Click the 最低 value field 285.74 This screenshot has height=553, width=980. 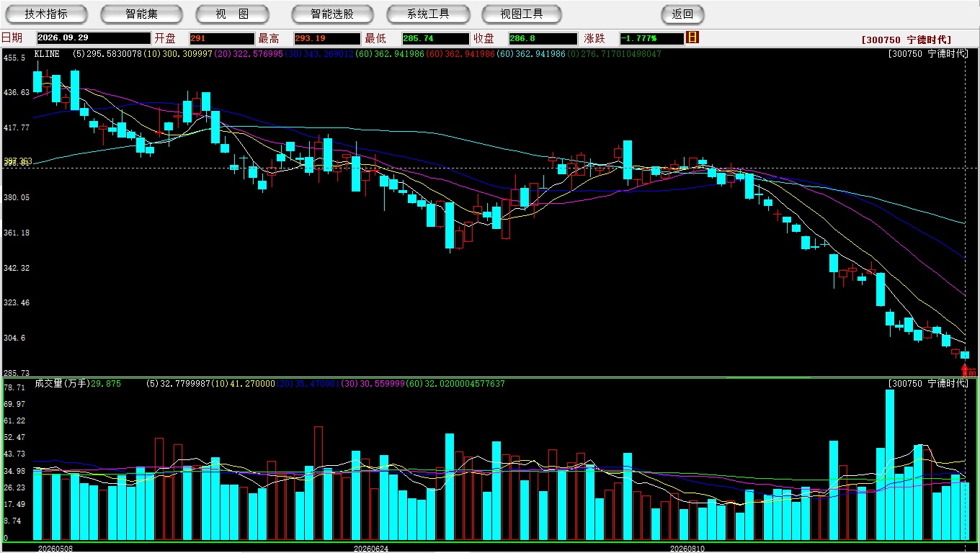pos(436,38)
